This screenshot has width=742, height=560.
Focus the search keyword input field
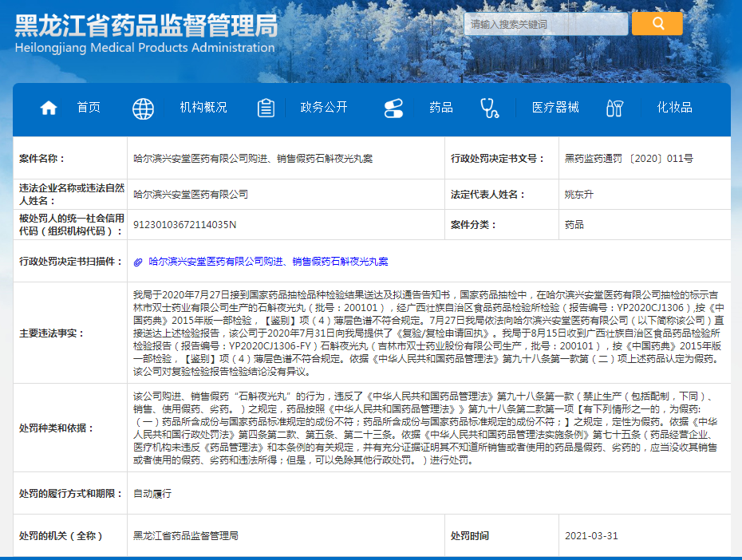[546, 24]
